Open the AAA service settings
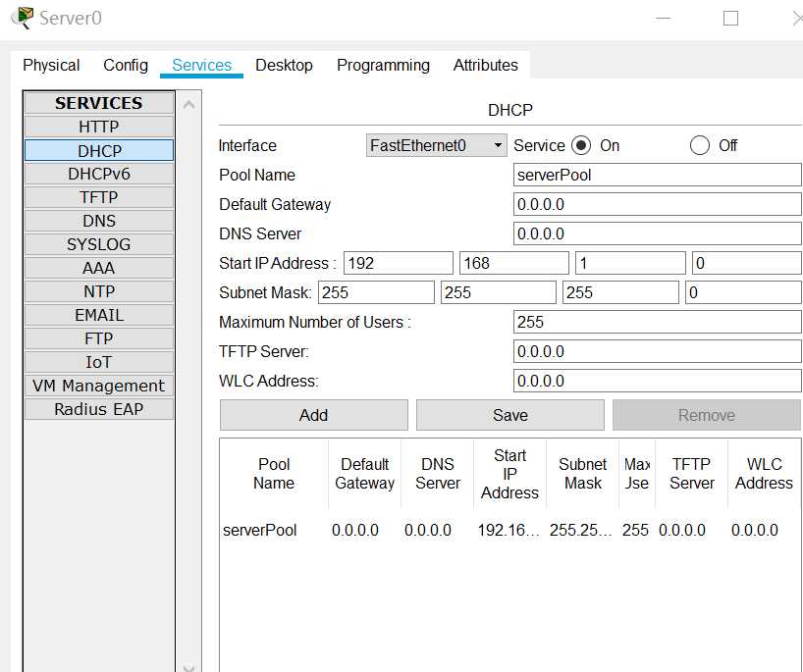Image resolution: width=803 pixels, height=672 pixels. pos(99,268)
